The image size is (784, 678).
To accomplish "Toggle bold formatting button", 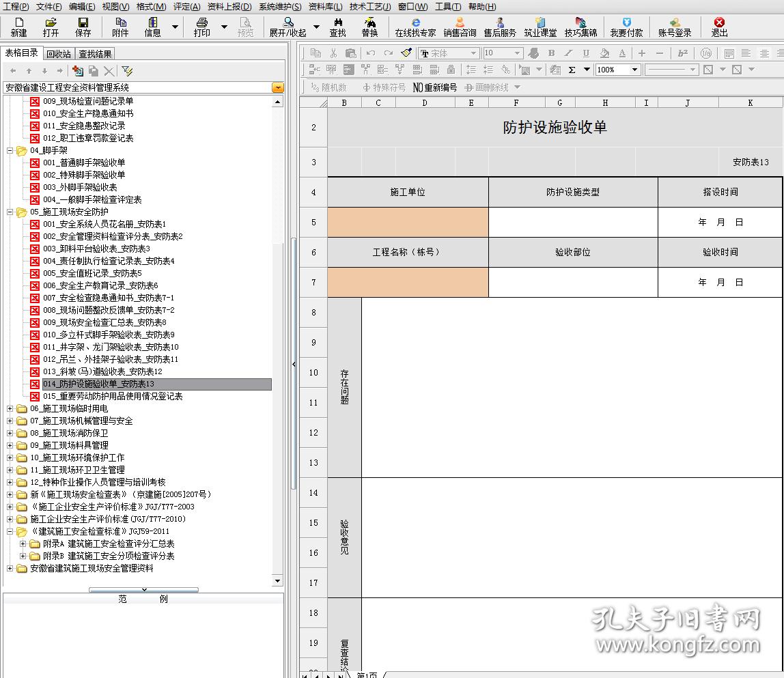I will (x=551, y=53).
